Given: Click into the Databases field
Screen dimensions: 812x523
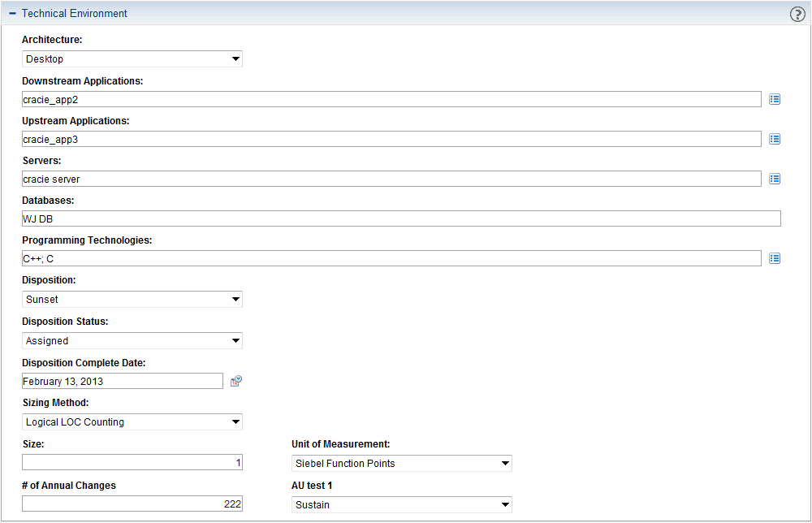Looking at the screenshot, I should pyautogui.click(x=401, y=218).
